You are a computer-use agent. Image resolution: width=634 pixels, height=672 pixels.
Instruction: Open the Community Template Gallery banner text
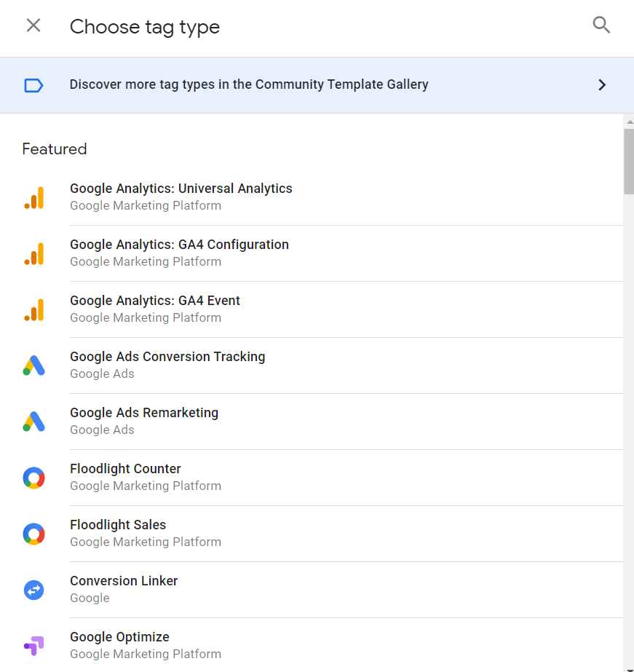tap(249, 84)
